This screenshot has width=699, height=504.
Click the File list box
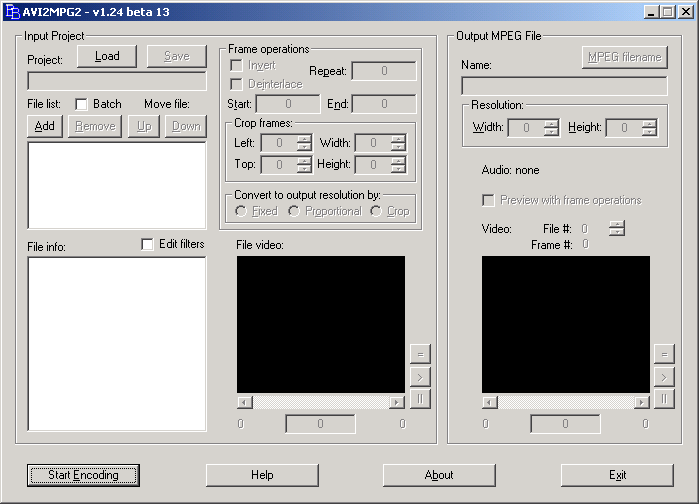point(116,185)
